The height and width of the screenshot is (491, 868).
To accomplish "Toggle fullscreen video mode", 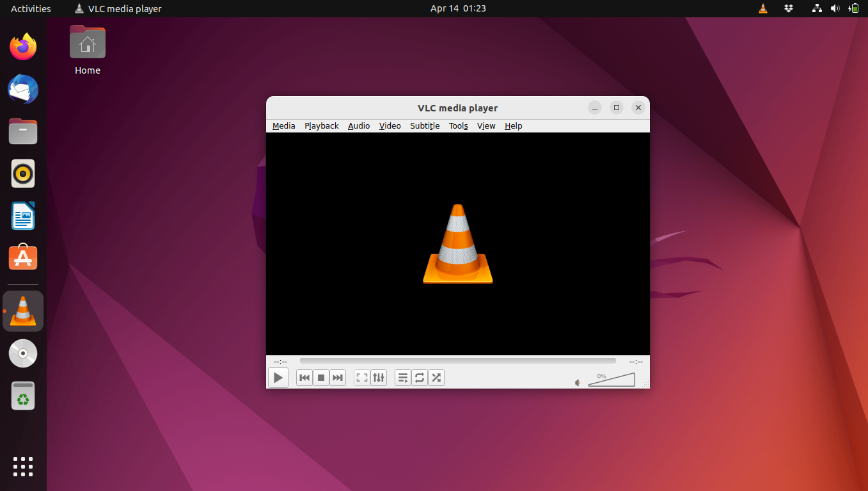I will [362, 378].
